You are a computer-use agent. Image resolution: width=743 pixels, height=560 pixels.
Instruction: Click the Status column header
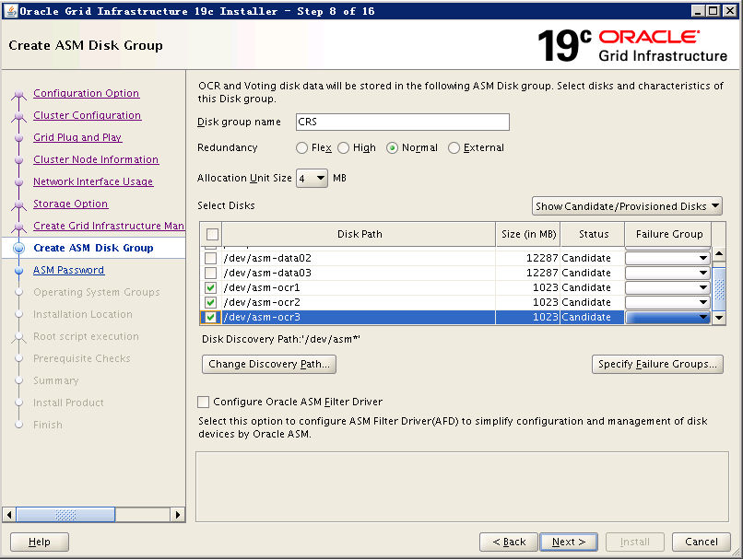coord(593,234)
